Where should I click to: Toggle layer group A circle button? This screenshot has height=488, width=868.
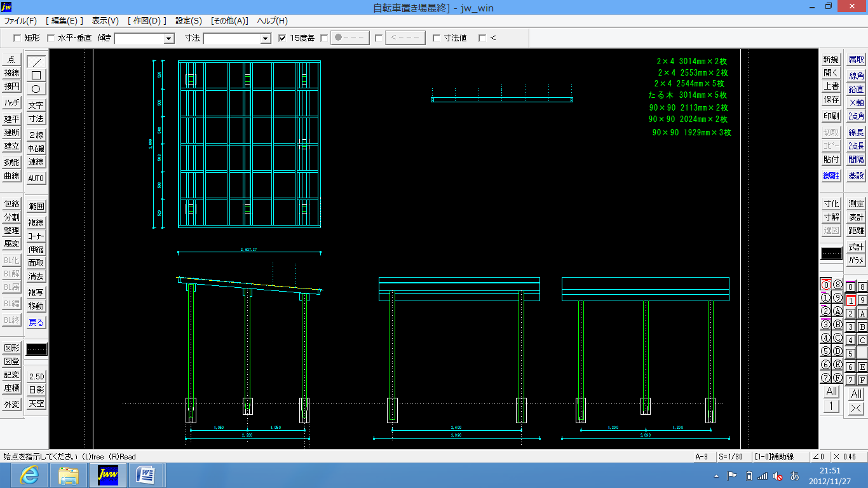[x=837, y=311]
